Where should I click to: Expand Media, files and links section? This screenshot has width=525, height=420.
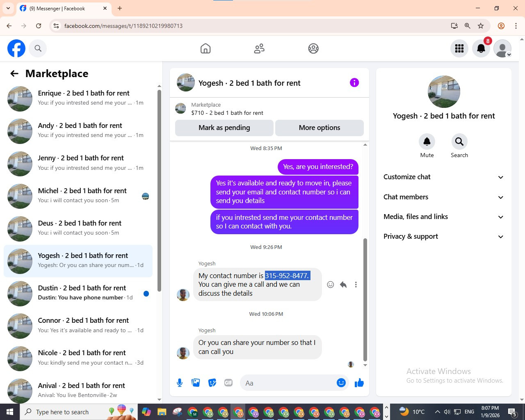tap(443, 217)
